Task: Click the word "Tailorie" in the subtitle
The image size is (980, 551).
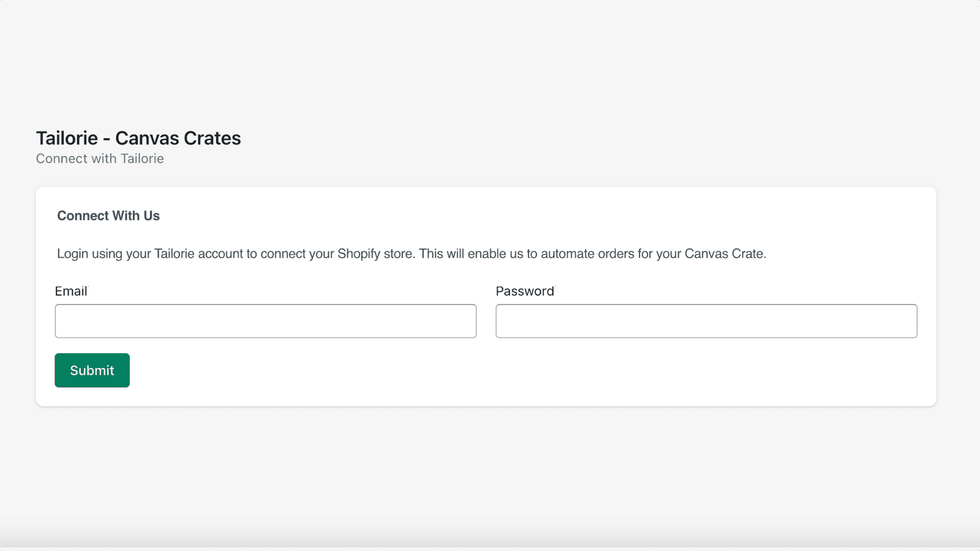Action: click(142, 159)
